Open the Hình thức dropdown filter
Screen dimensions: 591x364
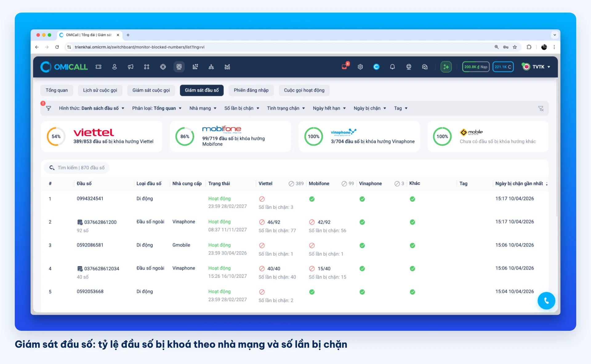point(91,108)
